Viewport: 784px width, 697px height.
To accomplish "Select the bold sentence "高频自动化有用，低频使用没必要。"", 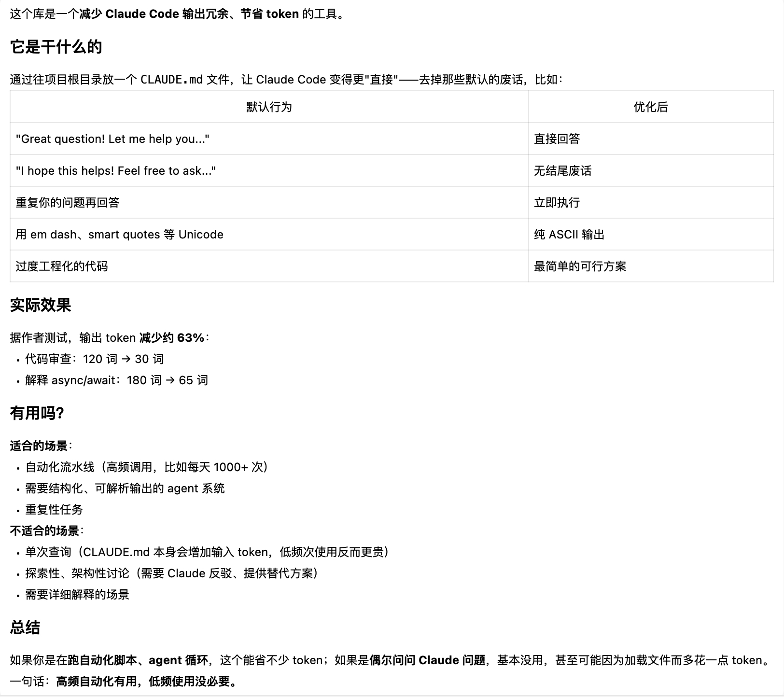I will [147, 682].
